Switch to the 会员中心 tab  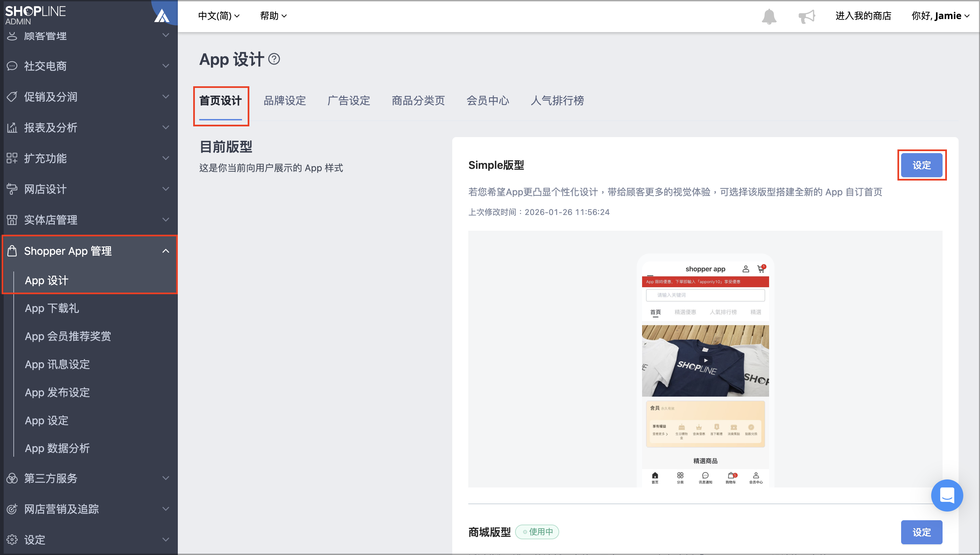pyautogui.click(x=488, y=101)
